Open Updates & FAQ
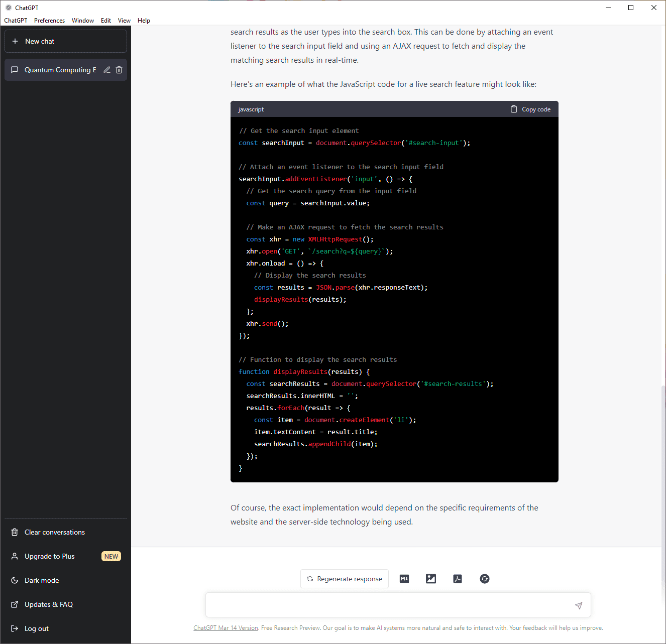This screenshot has width=666, height=644. (66, 604)
